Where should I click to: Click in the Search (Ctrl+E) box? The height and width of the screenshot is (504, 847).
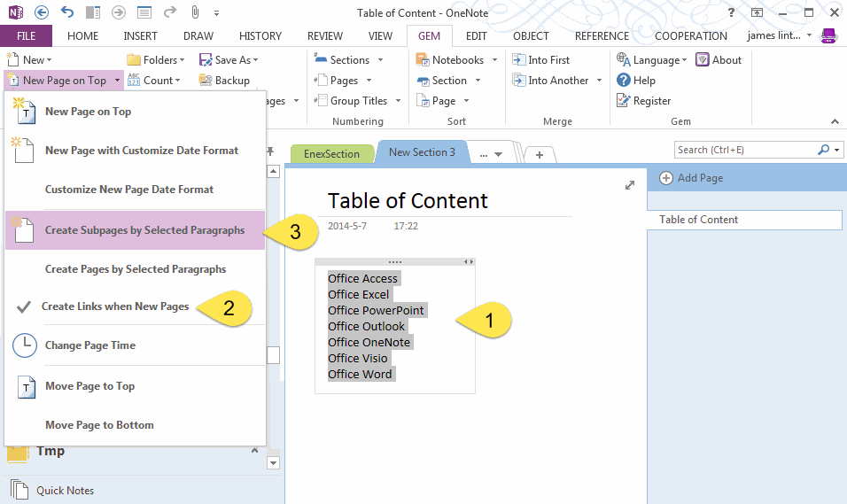pos(745,150)
